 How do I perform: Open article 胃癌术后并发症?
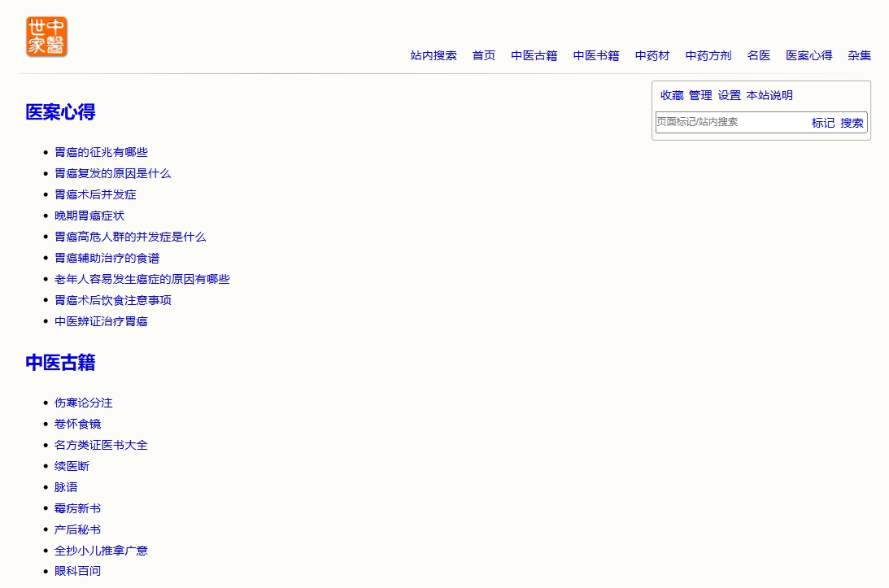[x=95, y=194]
